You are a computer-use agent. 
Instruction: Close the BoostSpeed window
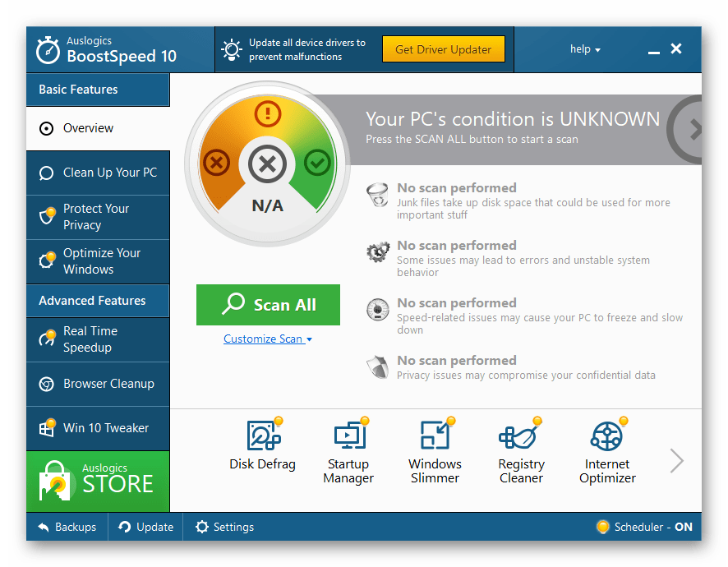click(x=676, y=48)
